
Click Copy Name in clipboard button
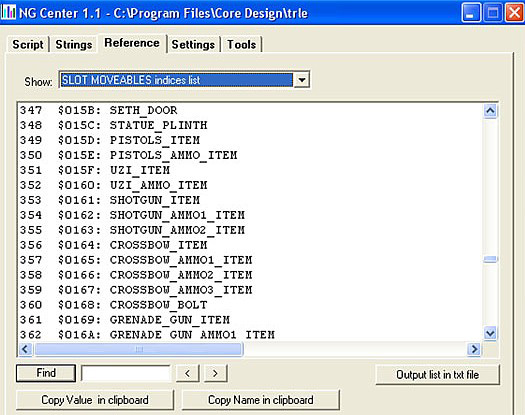coord(260,400)
